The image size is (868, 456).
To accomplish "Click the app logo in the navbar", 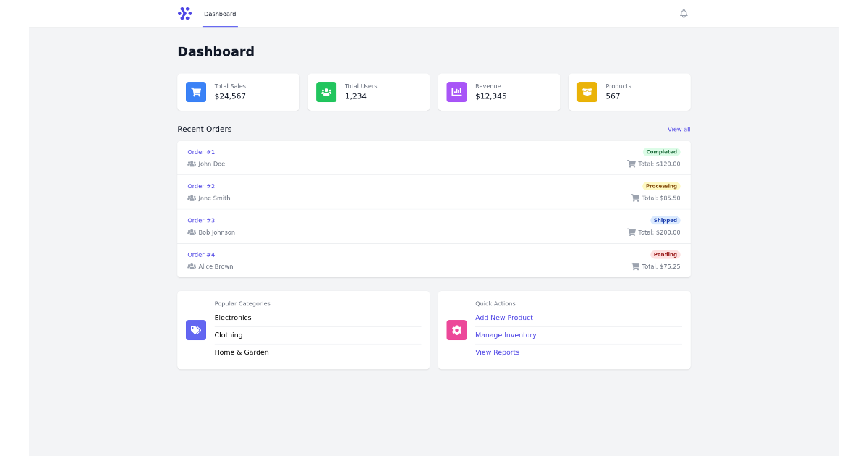I will point(185,13).
